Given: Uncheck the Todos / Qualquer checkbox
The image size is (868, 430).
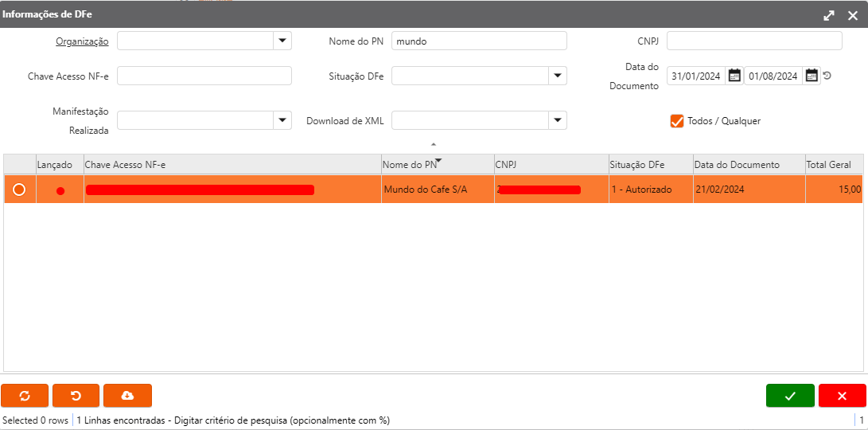Looking at the screenshot, I should pyautogui.click(x=677, y=121).
